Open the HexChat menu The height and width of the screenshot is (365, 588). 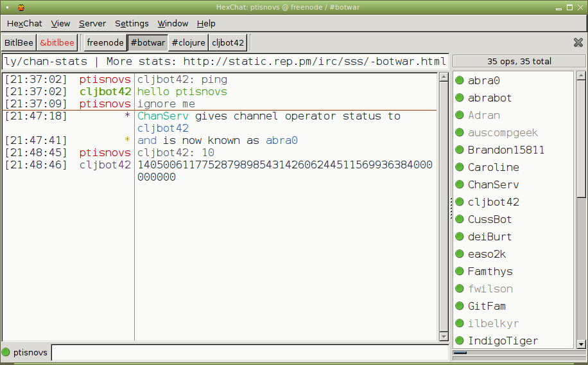tap(24, 23)
